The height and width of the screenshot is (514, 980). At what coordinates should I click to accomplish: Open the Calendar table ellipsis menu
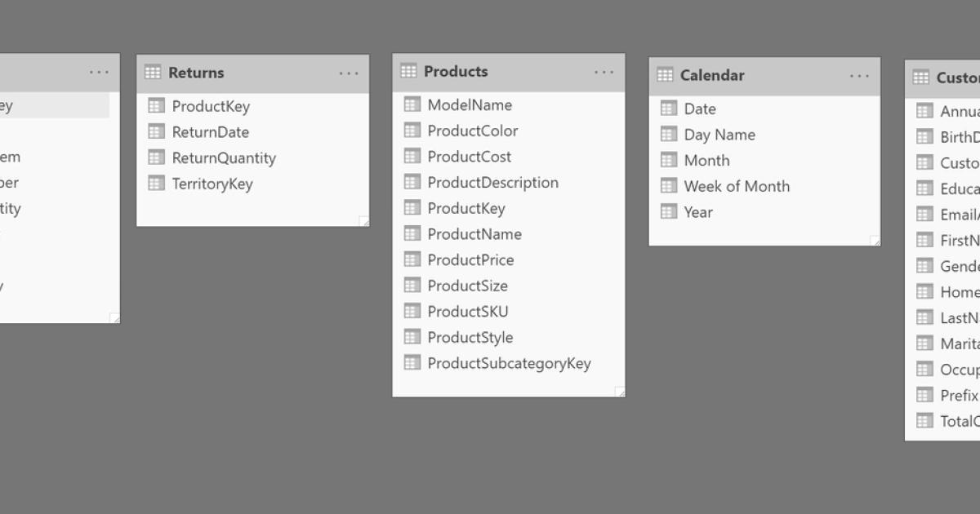coord(859,76)
